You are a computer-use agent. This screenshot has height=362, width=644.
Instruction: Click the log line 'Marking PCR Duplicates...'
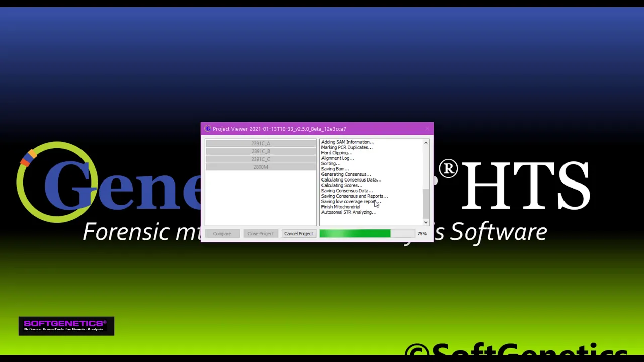point(347,147)
